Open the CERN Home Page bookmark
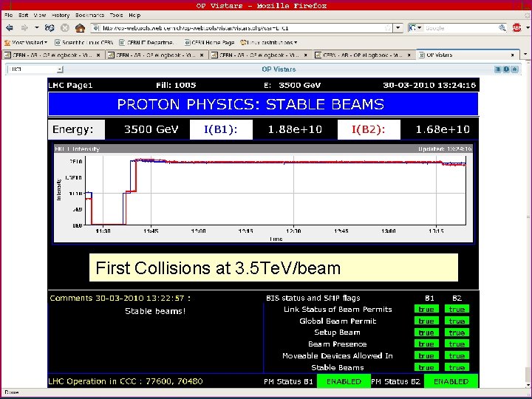The height and width of the screenshot is (399, 532). [209, 43]
